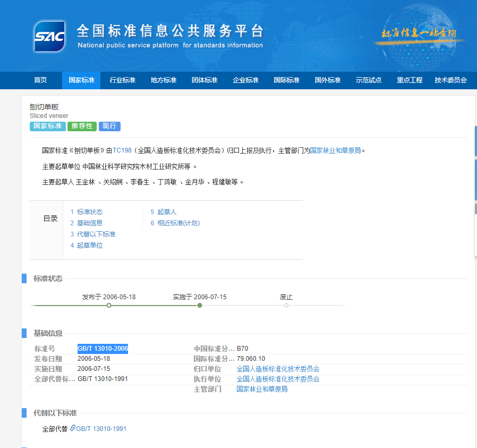Click the 归口单位 全国人造板标准化技术委员会 link
The width and height of the screenshot is (477, 448).
278,369
